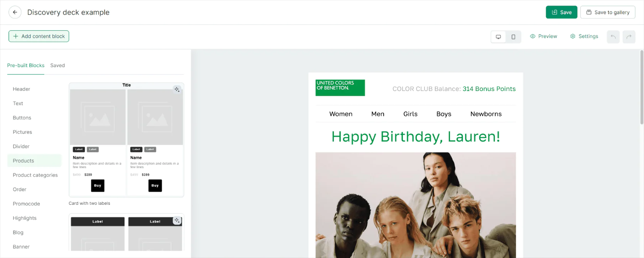Switch to desktop view icon
This screenshot has width=644, height=258.
(498, 37)
